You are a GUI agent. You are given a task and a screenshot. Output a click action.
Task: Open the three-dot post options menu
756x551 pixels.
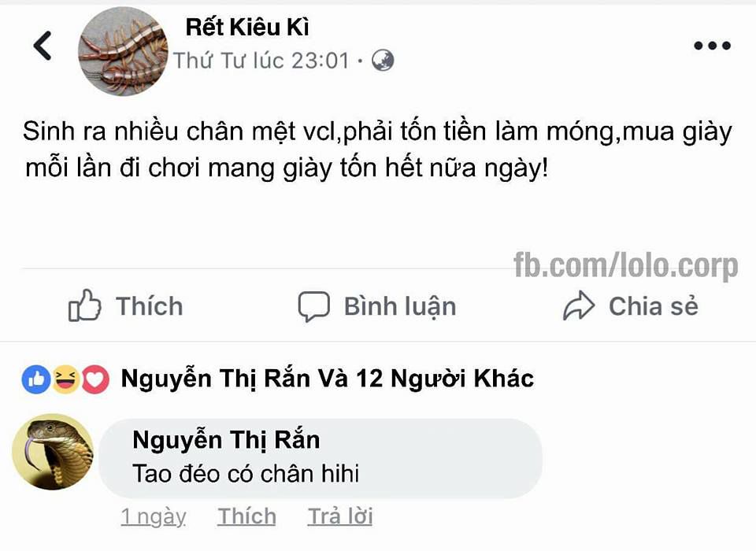point(712,46)
